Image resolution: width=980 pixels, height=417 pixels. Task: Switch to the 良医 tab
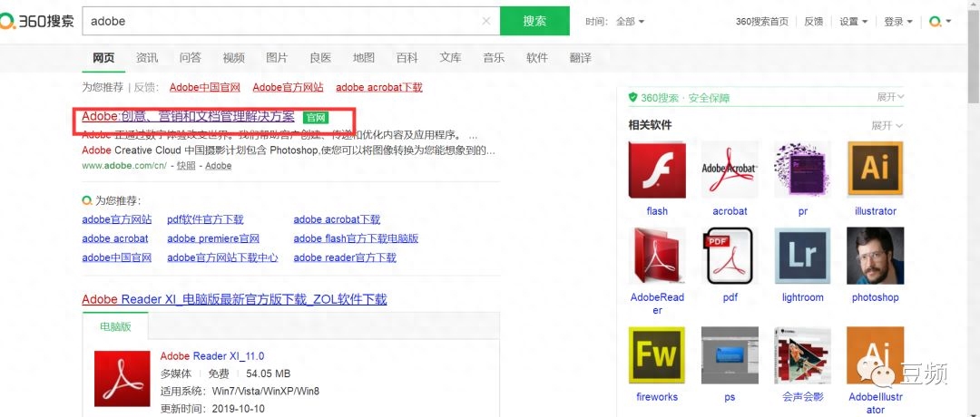320,58
